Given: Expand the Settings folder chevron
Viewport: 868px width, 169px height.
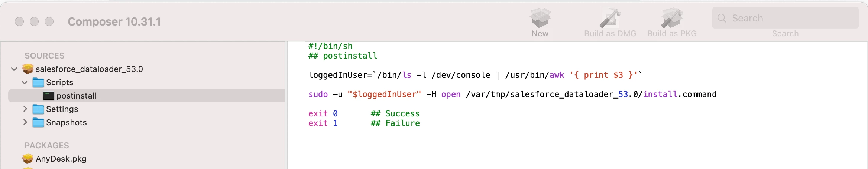Looking at the screenshot, I should [25, 109].
